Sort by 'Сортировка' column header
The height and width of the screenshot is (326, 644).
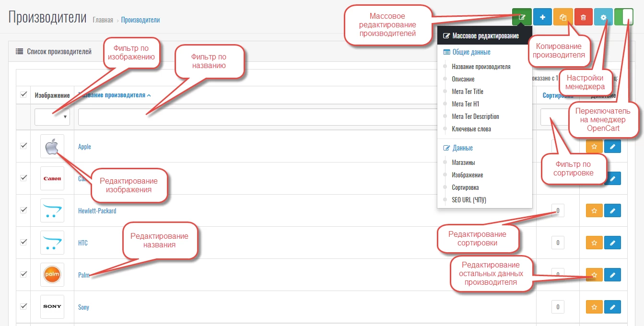[x=558, y=95]
